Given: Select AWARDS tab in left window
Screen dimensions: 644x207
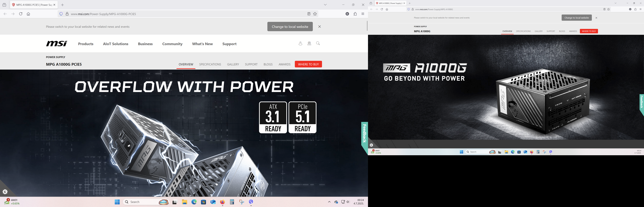Looking at the screenshot, I should click(284, 64).
